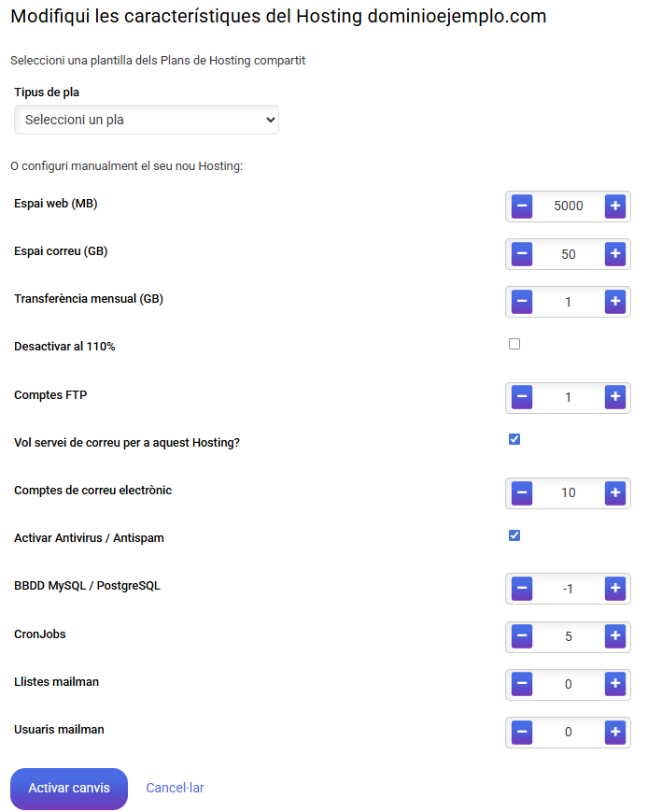Increment CronJobs with the plus icon

tap(614, 637)
